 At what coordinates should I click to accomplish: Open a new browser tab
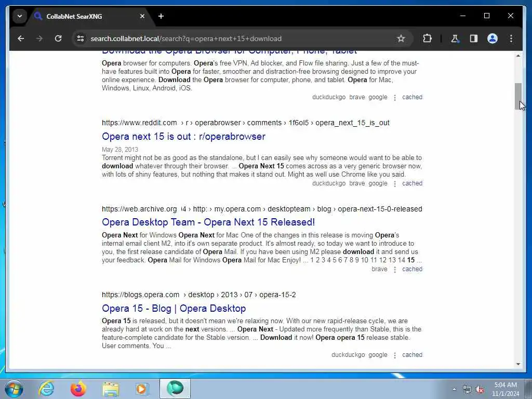click(x=161, y=16)
